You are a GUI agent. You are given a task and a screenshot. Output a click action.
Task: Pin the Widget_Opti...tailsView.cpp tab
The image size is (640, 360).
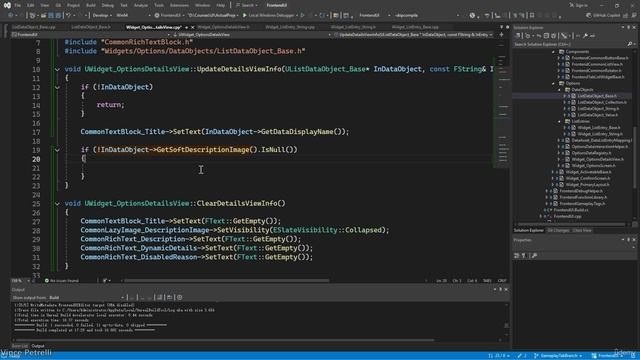pos(187,27)
